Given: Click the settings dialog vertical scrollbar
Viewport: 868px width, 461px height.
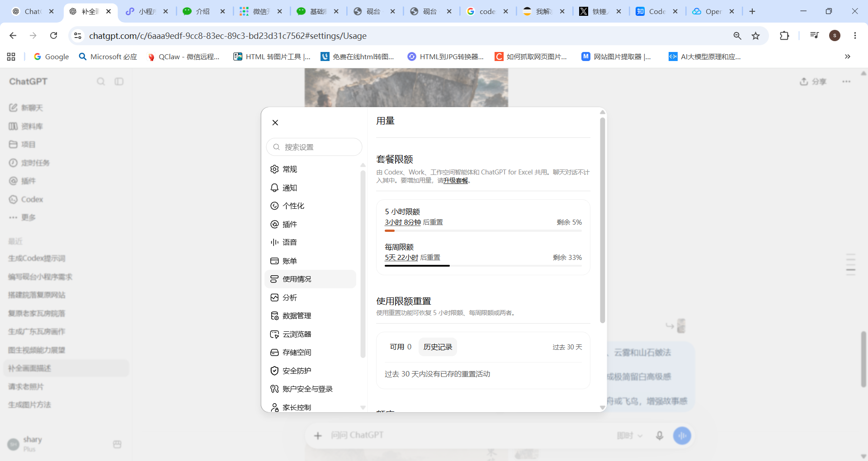Looking at the screenshot, I should (602, 221).
